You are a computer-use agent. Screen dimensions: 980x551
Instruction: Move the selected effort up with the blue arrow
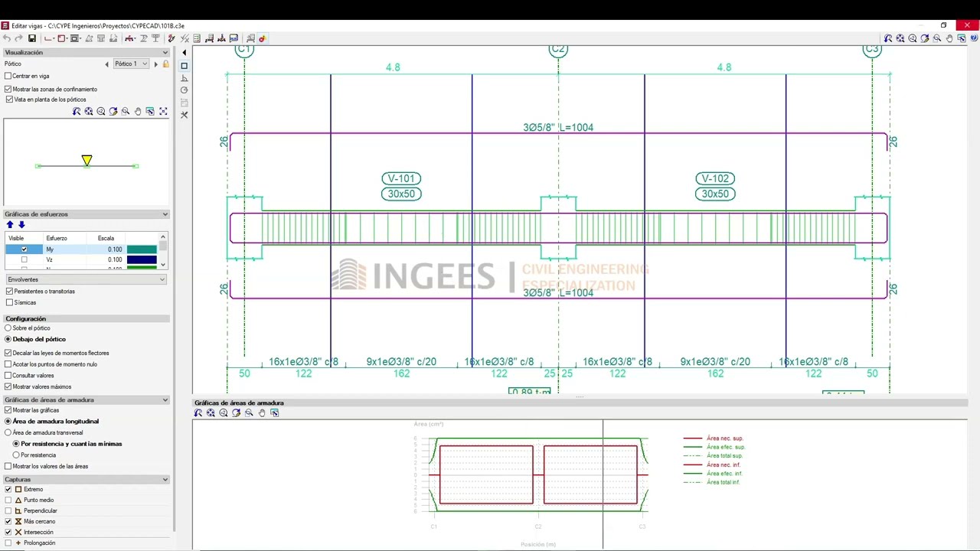(x=10, y=225)
